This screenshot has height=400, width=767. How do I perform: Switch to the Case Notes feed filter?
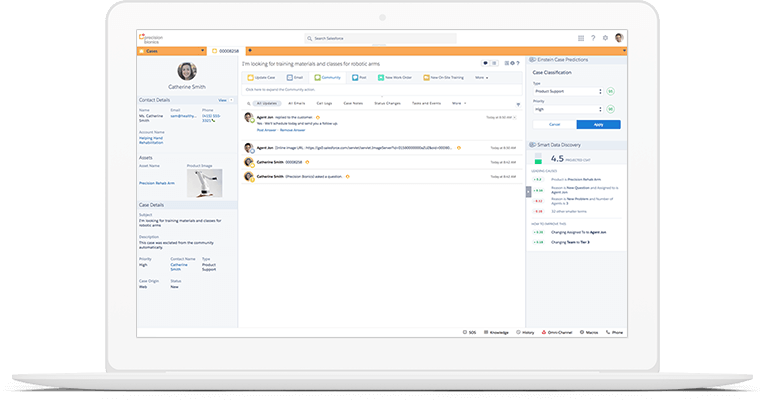(354, 103)
